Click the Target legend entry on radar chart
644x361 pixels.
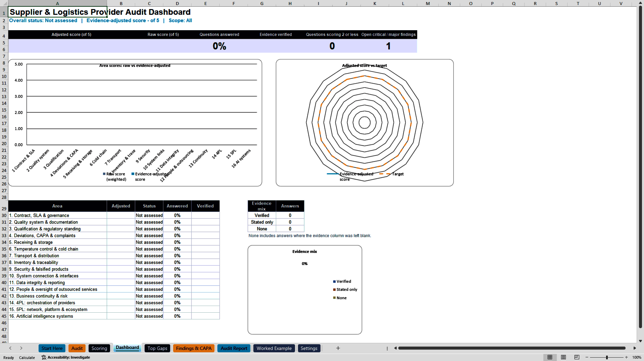pos(392,174)
